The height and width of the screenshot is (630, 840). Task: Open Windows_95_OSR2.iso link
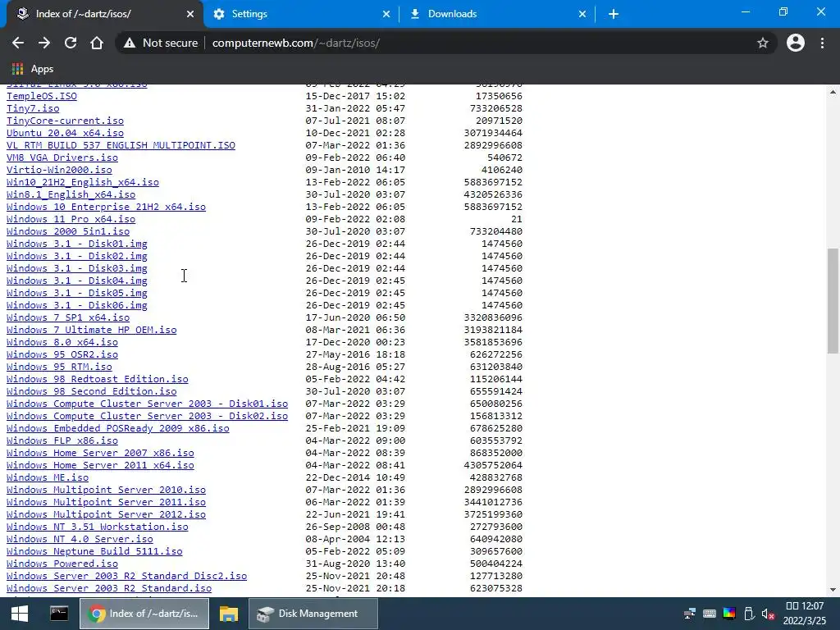[62, 354]
